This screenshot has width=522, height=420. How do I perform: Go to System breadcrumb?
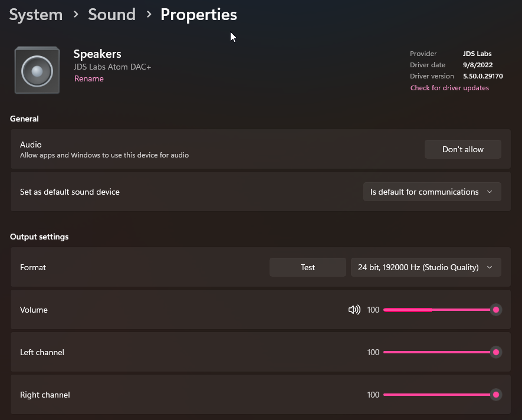(x=36, y=15)
